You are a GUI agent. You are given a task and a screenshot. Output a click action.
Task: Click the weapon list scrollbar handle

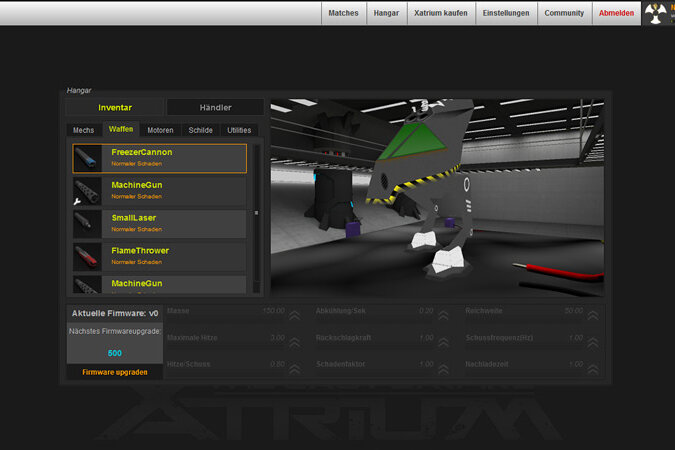click(257, 213)
